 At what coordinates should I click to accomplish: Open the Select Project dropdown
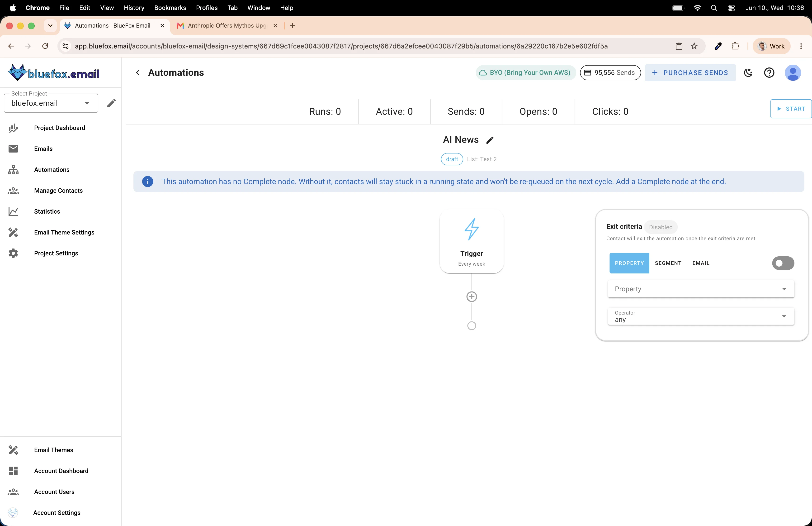click(51, 103)
